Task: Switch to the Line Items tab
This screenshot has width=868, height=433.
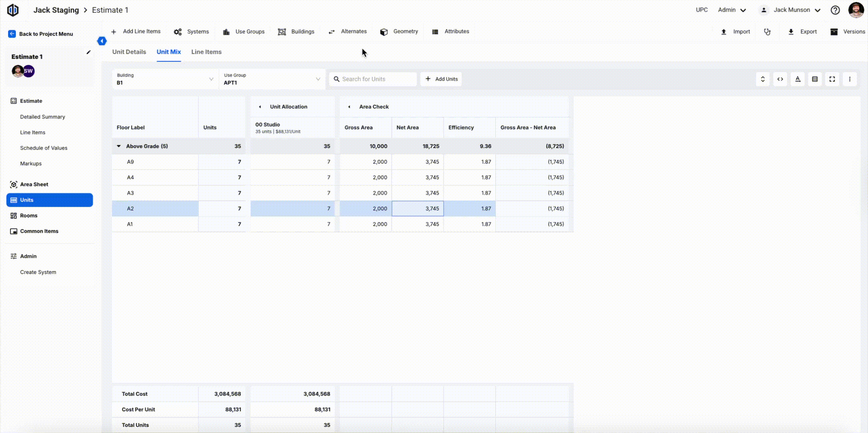Action: (206, 52)
